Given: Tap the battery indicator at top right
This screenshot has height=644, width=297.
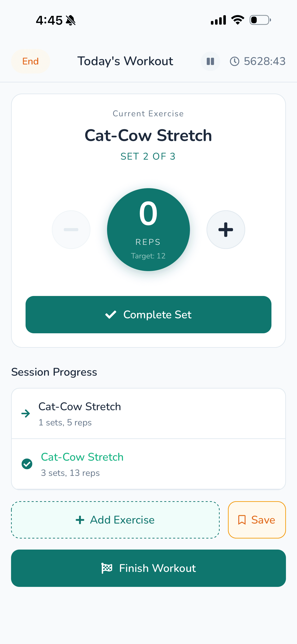Looking at the screenshot, I should point(259,20).
